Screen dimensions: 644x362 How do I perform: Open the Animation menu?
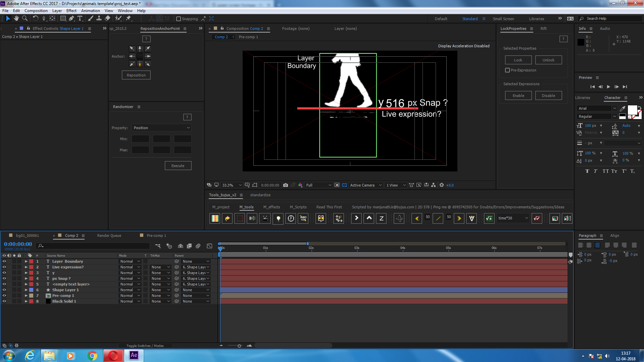(x=90, y=11)
